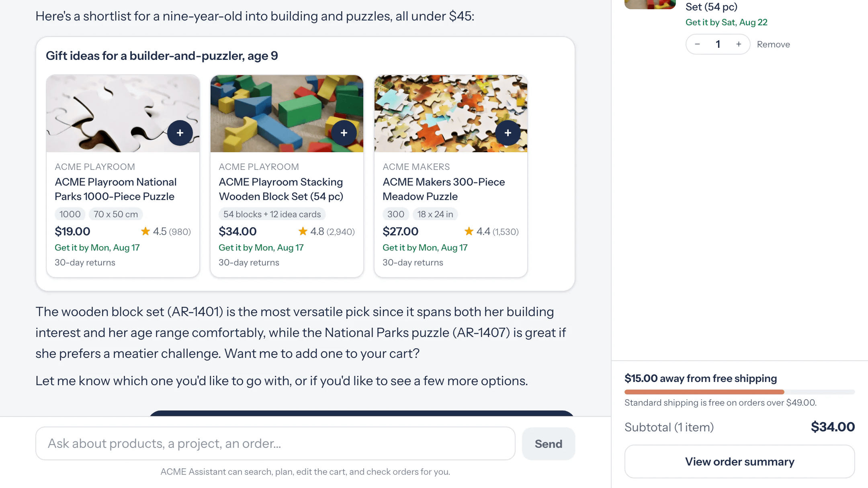Viewport: 868px width, 488px height.
Task: Increase cart quantity with plus button
Action: tap(739, 44)
